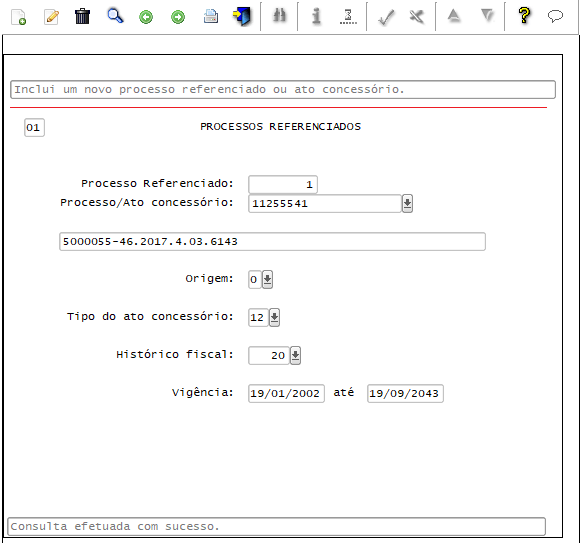584x545 pixels.
Task: Click the magnifying glass search icon
Action: 115,16
